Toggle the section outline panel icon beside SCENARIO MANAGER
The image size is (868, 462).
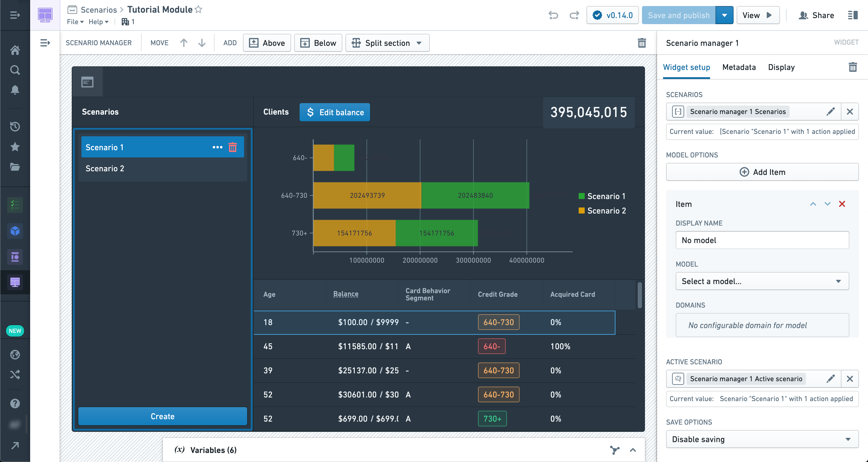[45, 43]
